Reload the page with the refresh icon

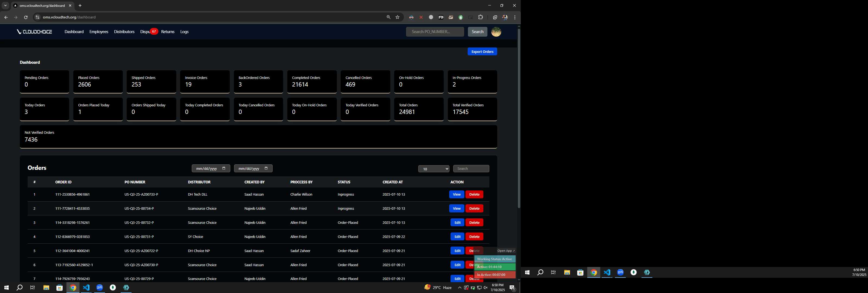pyautogui.click(x=25, y=17)
